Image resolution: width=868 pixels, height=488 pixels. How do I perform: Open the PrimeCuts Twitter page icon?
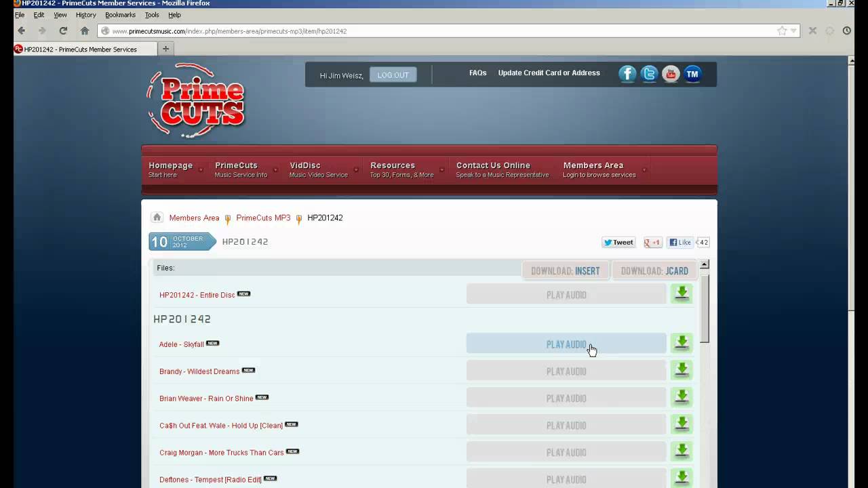click(x=649, y=74)
